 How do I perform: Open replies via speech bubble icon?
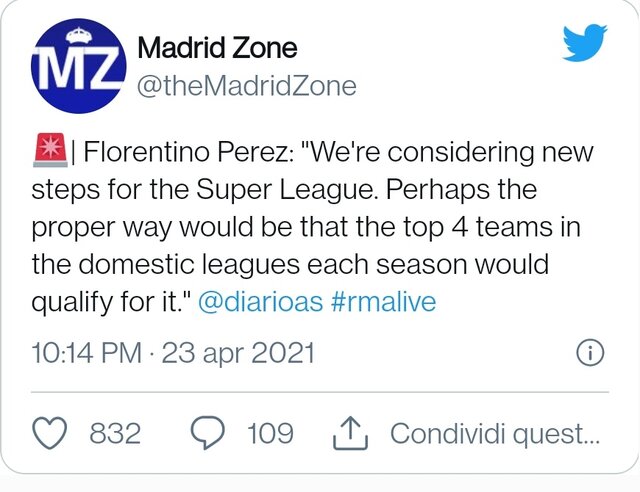point(208,433)
